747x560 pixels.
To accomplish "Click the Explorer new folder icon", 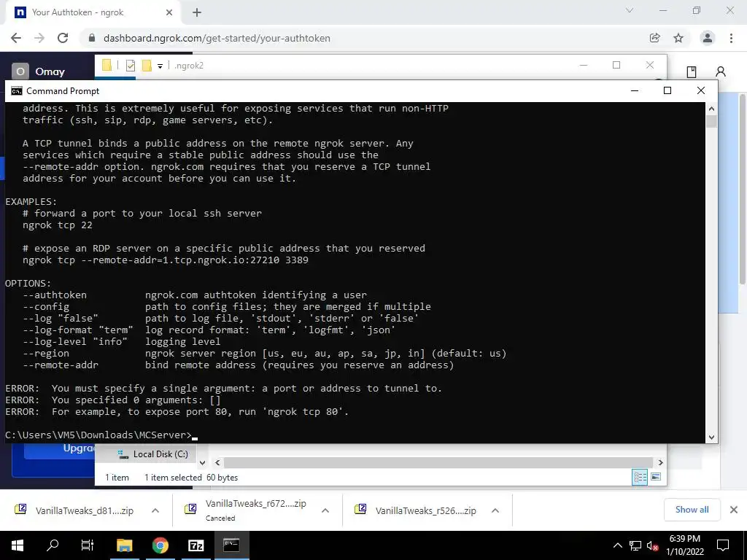I will click(147, 65).
